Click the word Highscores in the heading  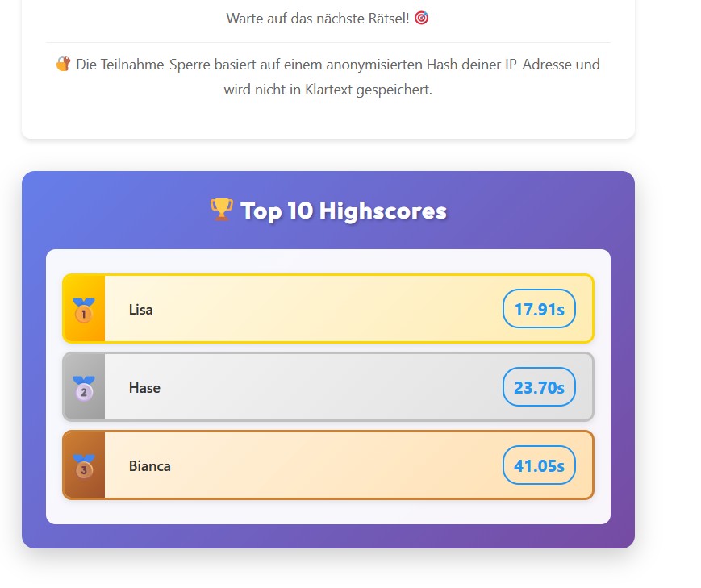pyautogui.click(x=383, y=211)
